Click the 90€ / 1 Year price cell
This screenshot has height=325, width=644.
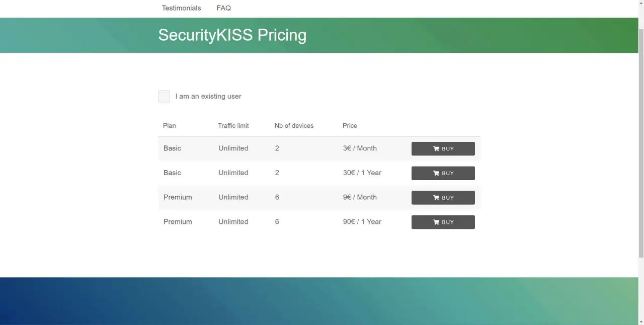click(x=362, y=222)
